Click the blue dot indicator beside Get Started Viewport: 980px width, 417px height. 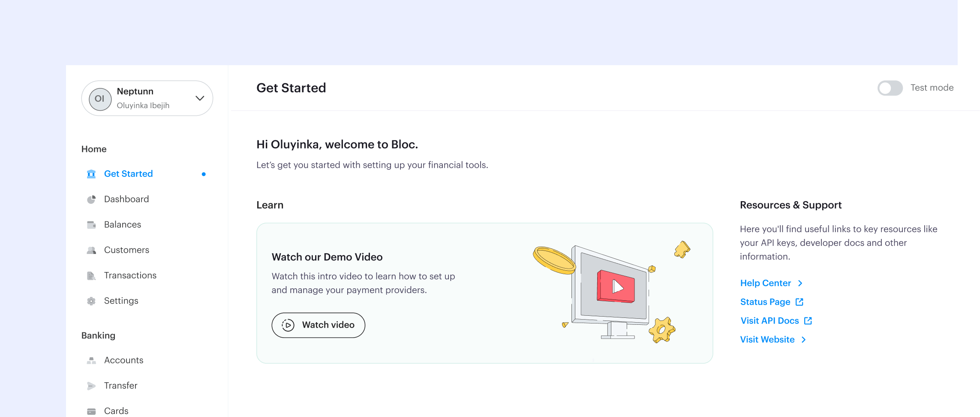point(204,174)
